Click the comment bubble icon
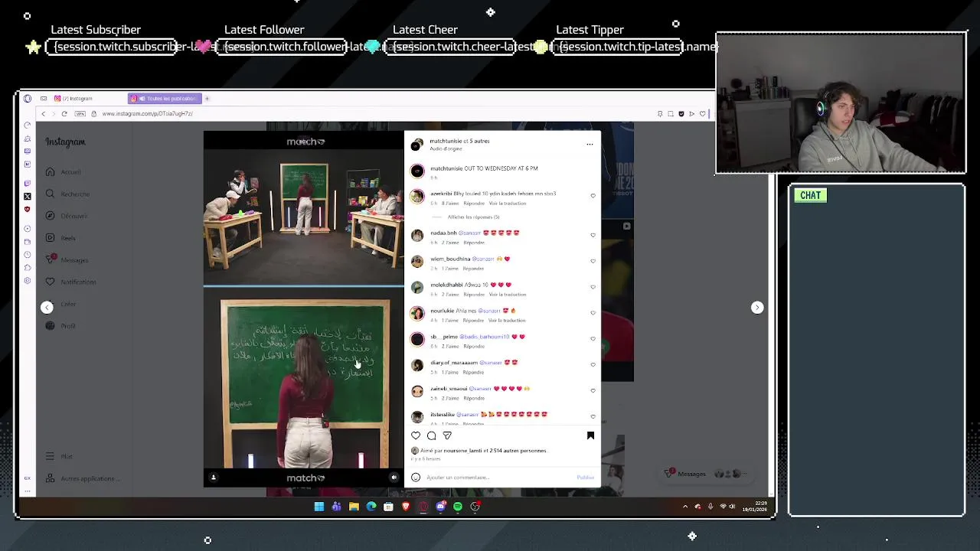Image resolution: width=980 pixels, height=551 pixels. pos(432,435)
